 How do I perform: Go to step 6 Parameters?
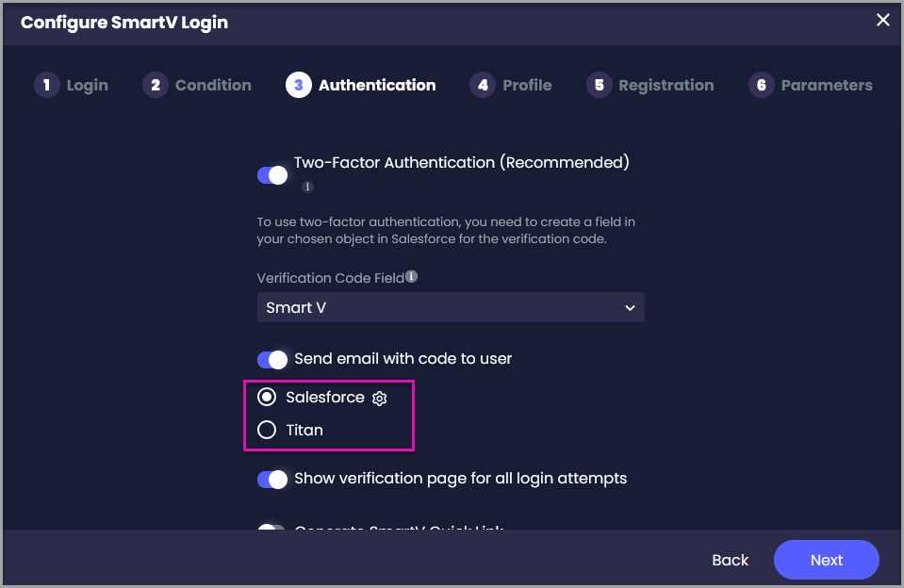[x=811, y=86]
